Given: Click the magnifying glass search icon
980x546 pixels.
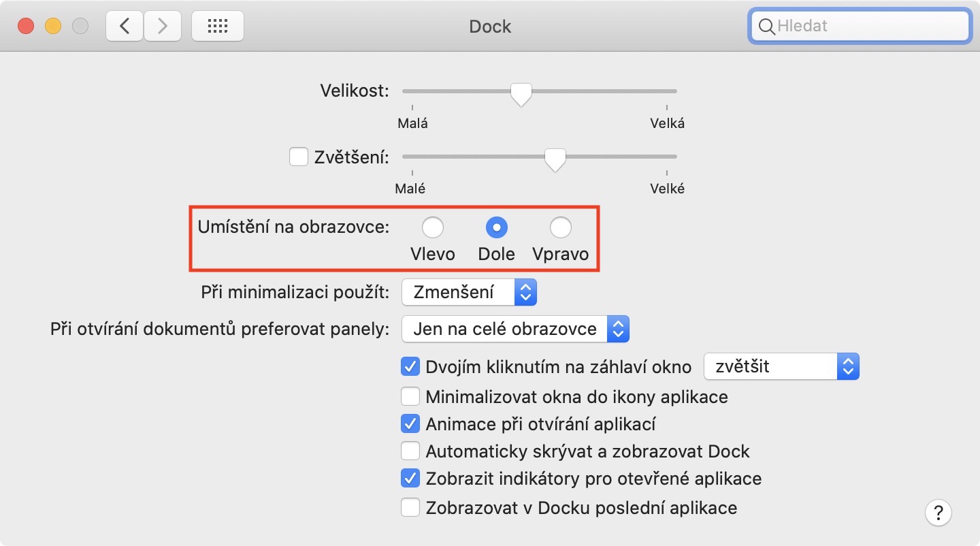Looking at the screenshot, I should tap(766, 27).
